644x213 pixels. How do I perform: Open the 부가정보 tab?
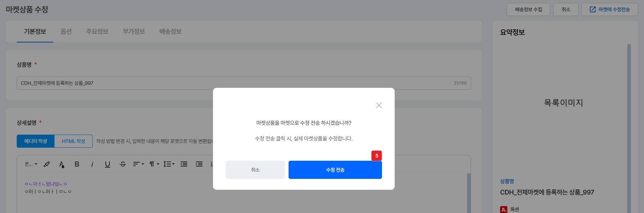click(x=134, y=32)
